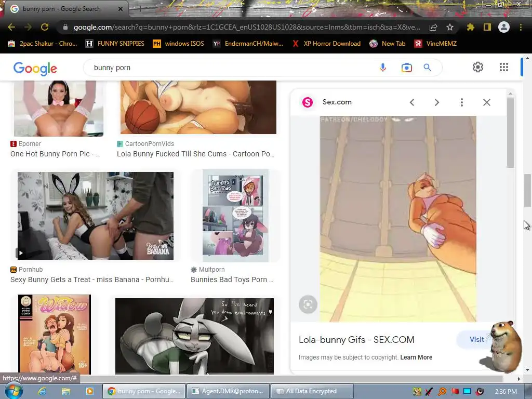Click the orange magnifier tray icon

tap(442, 392)
